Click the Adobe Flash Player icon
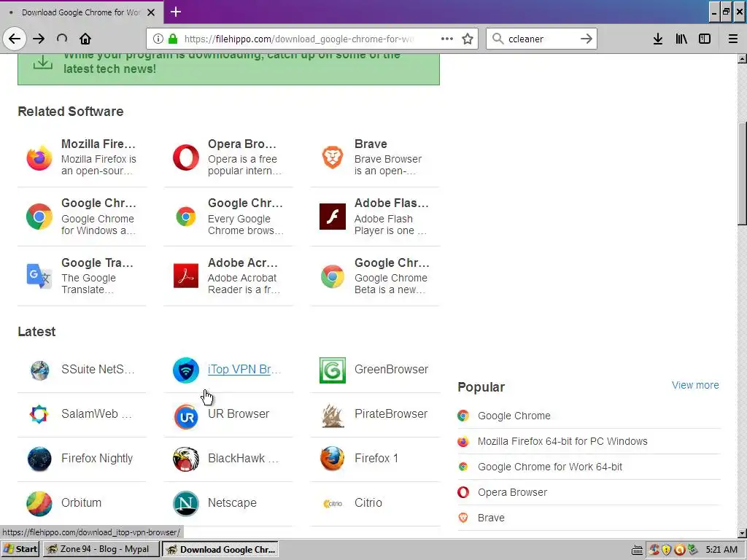The width and height of the screenshot is (747, 560). [333, 217]
